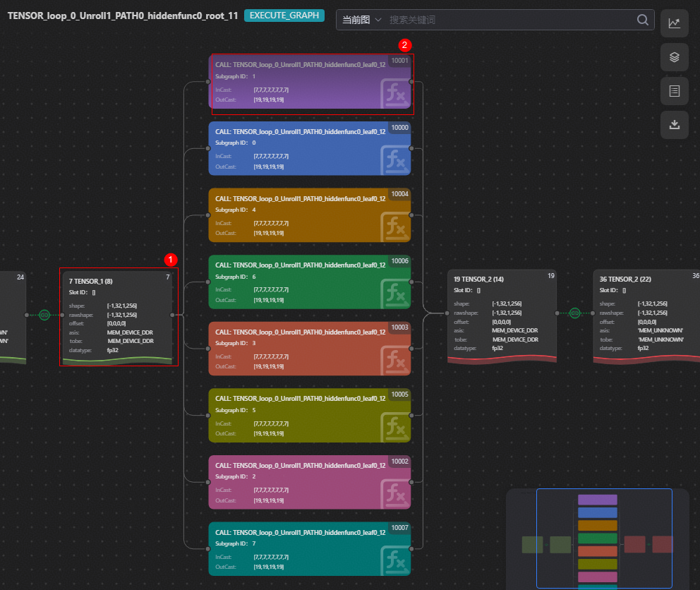Open the list details panel icon
Screen dimensions: 700x590
tap(674, 91)
